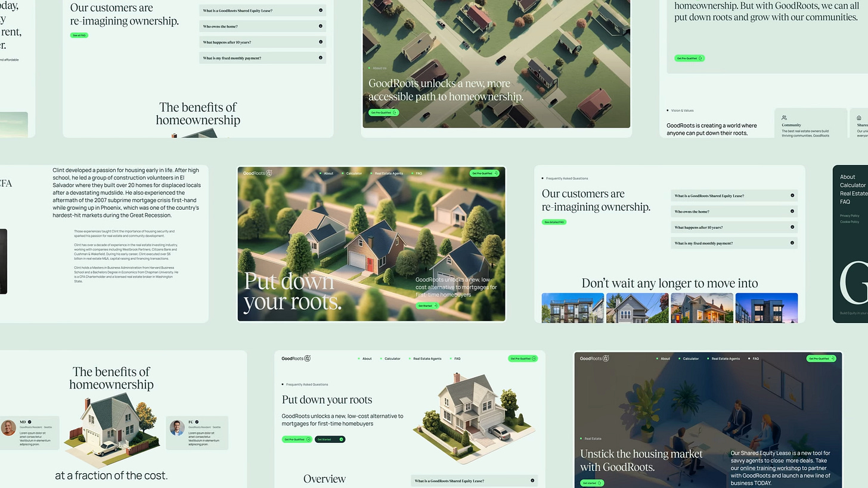The height and width of the screenshot is (488, 868).
Task: Open Calculator in the nav above the isometric house
Action: click(392, 359)
